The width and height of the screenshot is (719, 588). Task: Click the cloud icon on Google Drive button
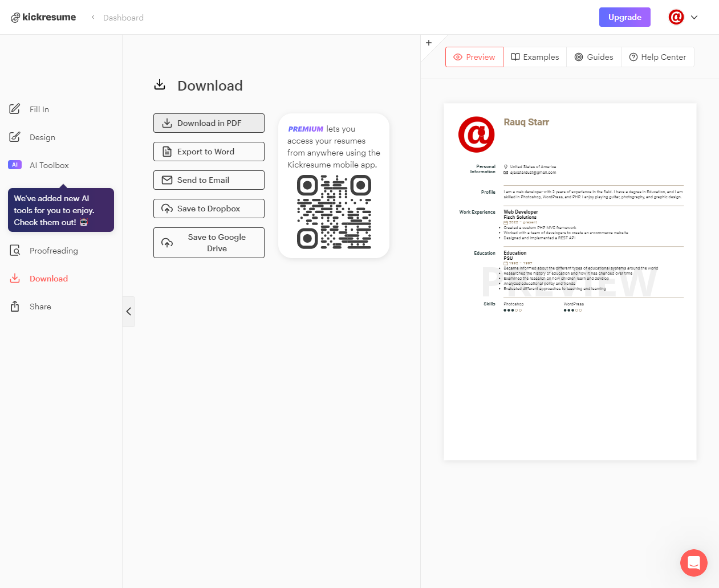tap(167, 243)
